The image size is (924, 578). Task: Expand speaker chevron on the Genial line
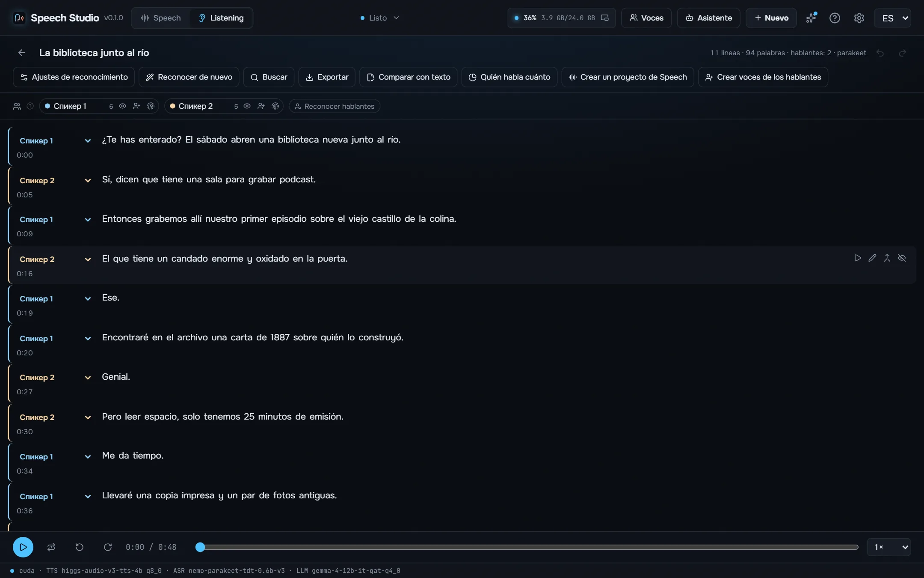[x=88, y=378]
